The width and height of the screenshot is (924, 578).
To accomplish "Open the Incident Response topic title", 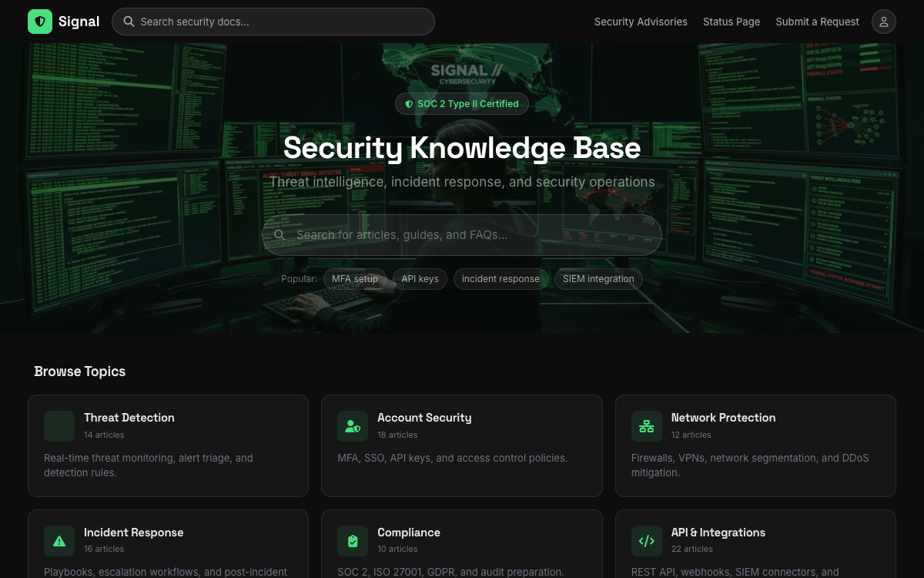I will 133,533.
